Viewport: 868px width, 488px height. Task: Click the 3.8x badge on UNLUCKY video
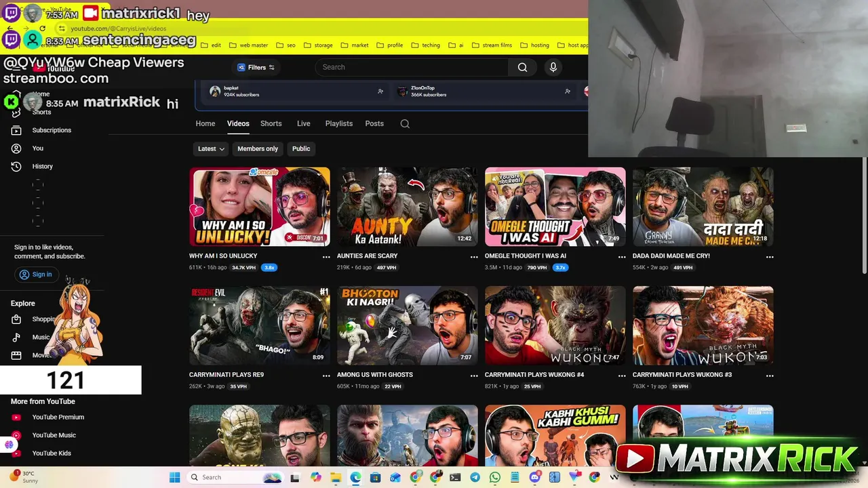pos(269,268)
